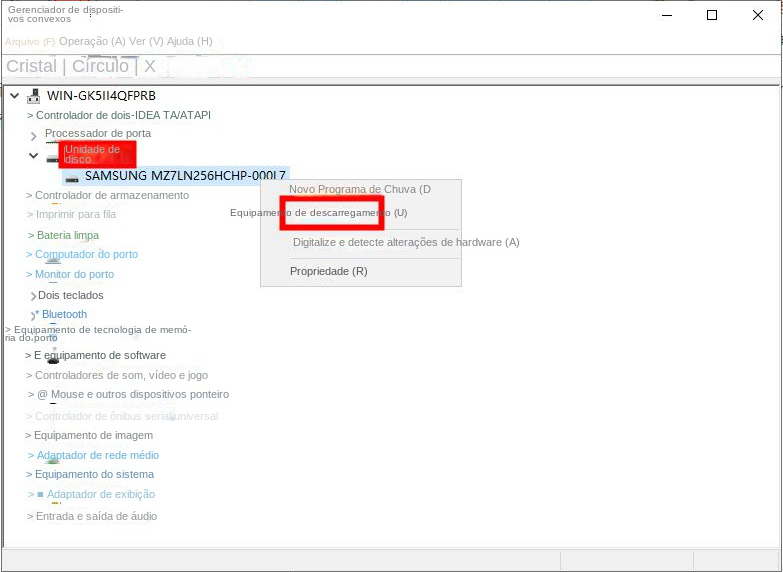Select SAMSUNG MZ7LN256HCHP-000L7 device name
783x572 pixels.
[x=185, y=175]
